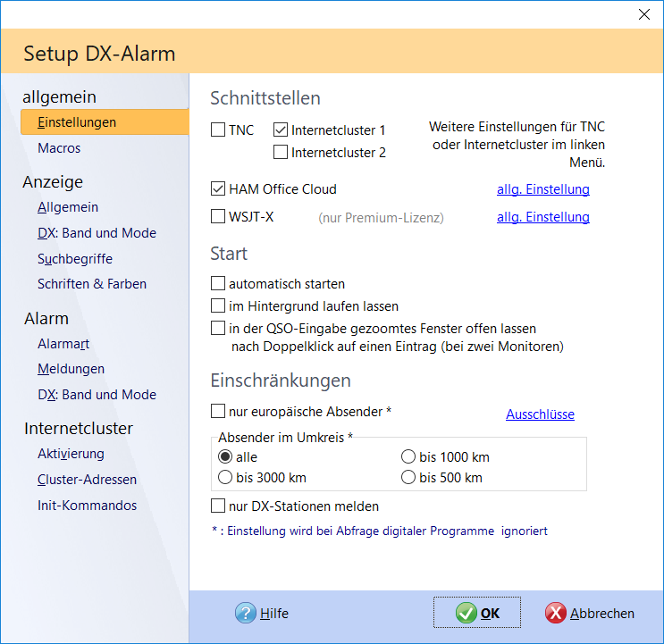Open Allgemein under Anzeige
Viewport: 664px width, 644px height.
[x=68, y=207]
